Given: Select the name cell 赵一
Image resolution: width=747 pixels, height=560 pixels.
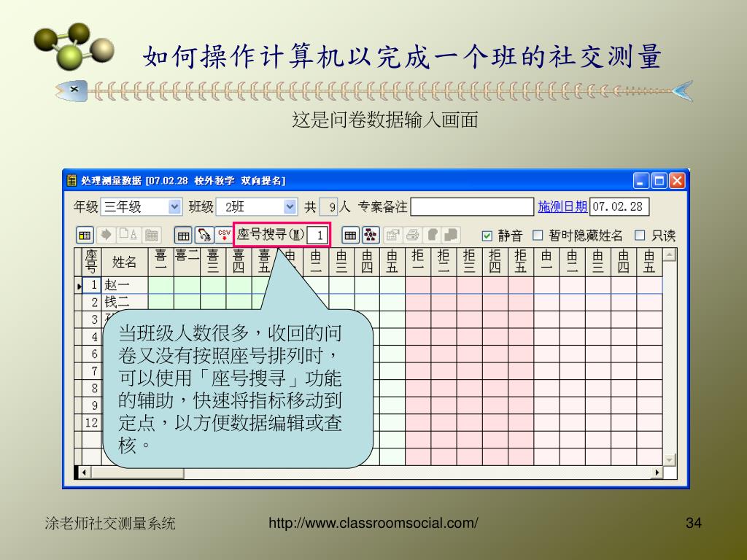Looking at the screenshot, I should click(x=125, y=285).
